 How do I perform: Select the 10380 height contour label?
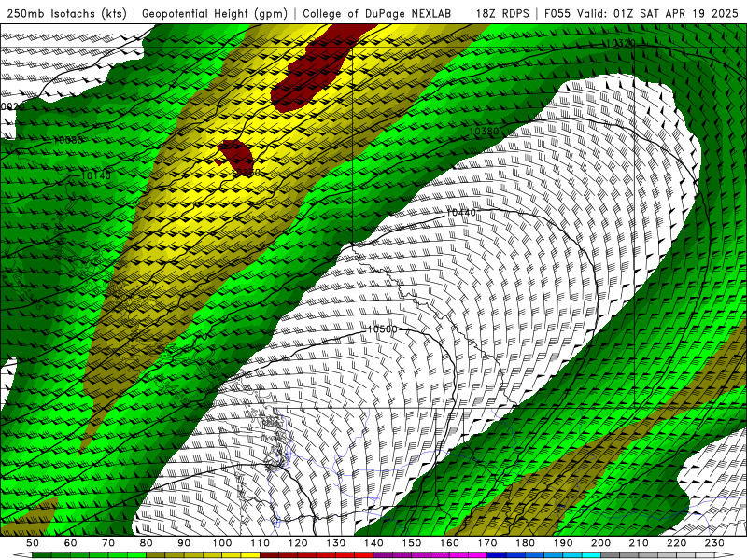pyautogui.click(x=484, y=131)
